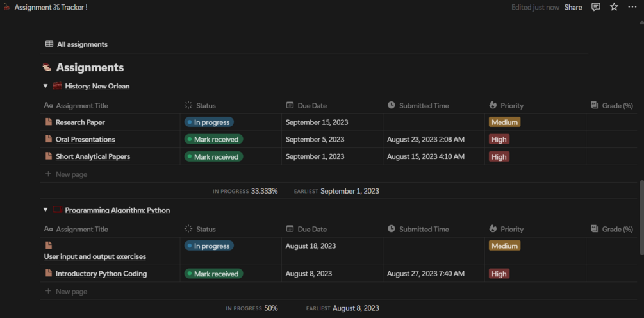The width and height of the screenshot is (644, 318).
Task: Click the Research Paper page icon
Action: [49, 122]
